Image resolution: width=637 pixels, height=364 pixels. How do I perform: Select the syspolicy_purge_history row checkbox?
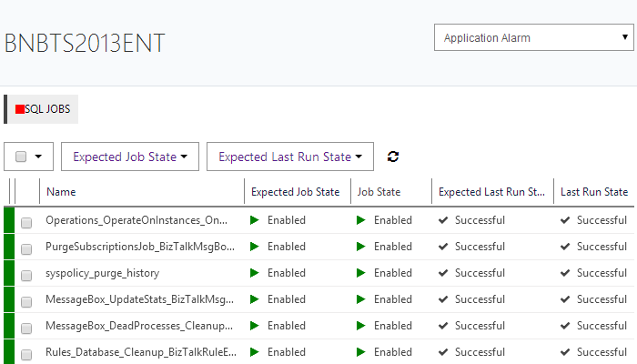(x=26, y=274)
